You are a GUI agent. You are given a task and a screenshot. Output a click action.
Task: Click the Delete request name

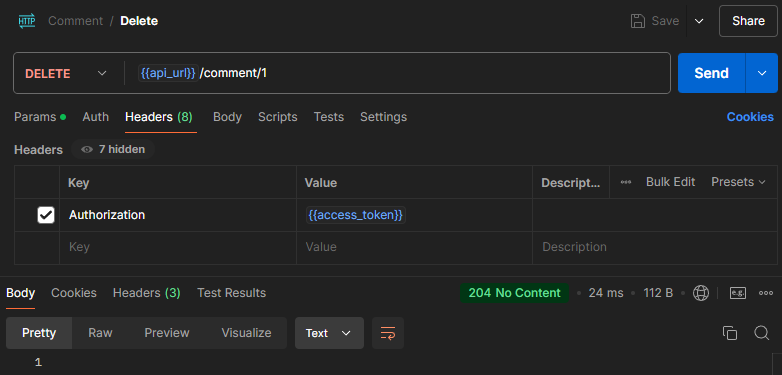point(139,21)
